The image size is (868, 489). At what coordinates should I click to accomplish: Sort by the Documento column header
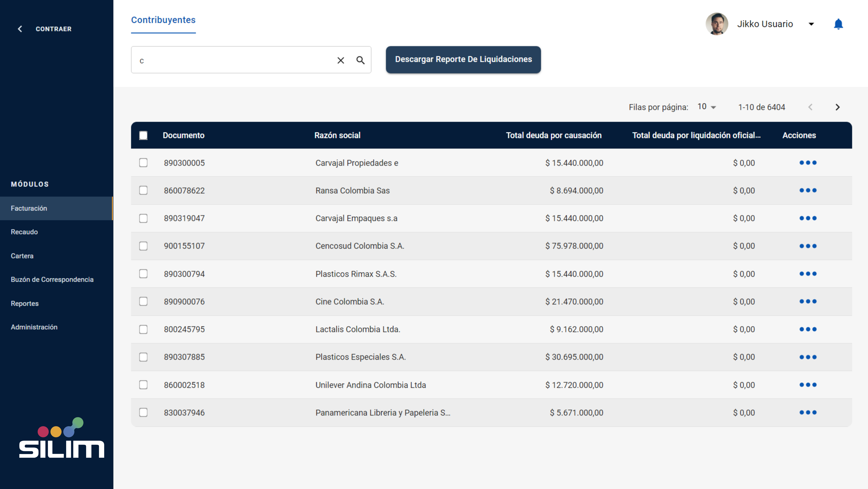[184, 135]
